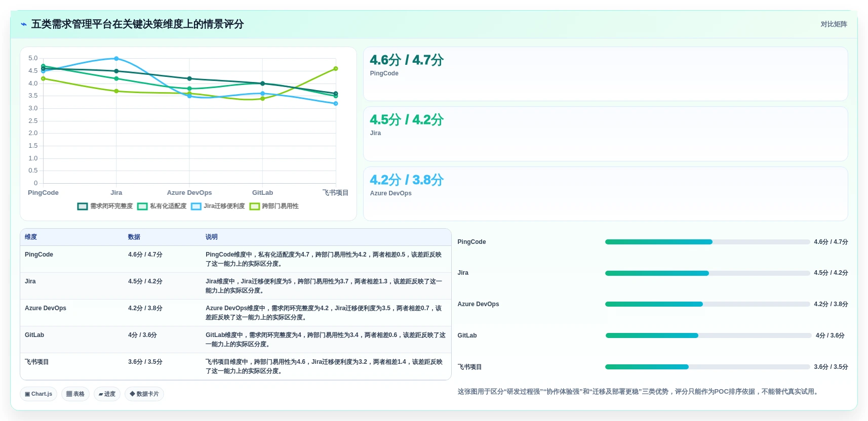
Task: Click the Jira progress bar
Action: (x=707, y=273)
